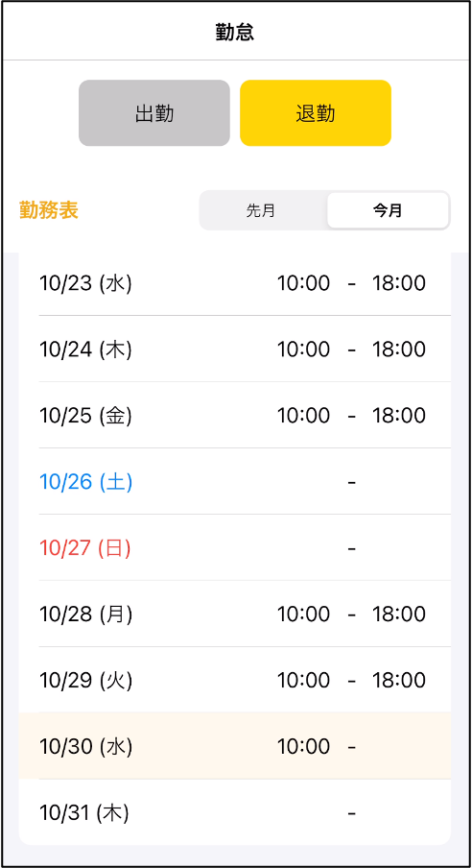Tap the 10:00 start time on 10/30
The image size is (472, 868).
coord(303,746)
